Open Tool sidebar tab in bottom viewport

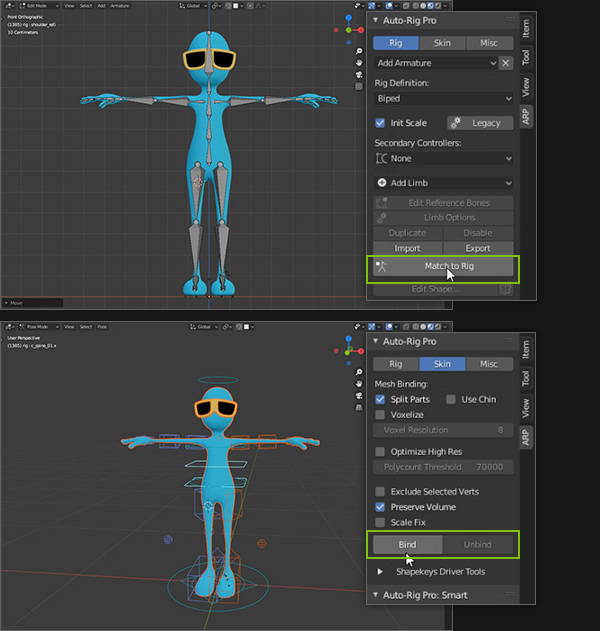click(526, 378)
